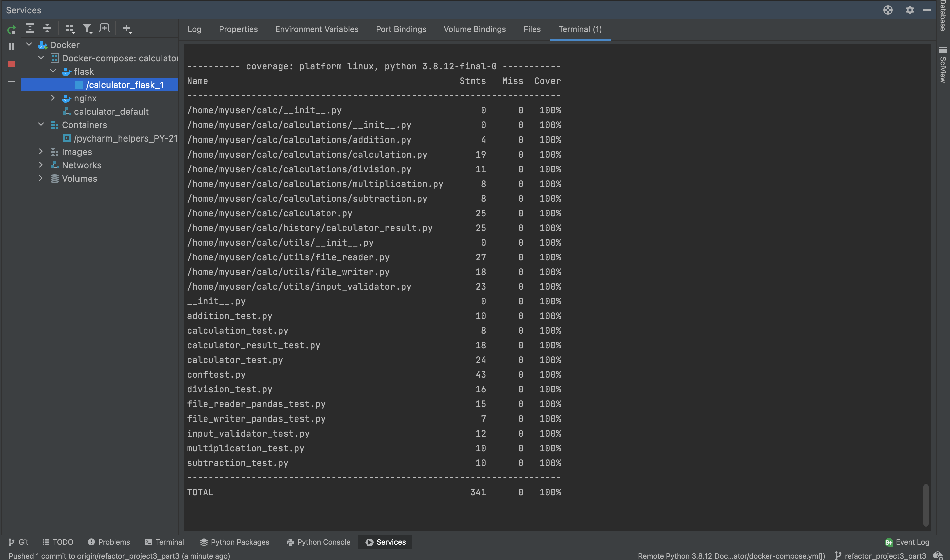950x560 pixels.
Task: Switch to the Log tab
Action: (194, 29)
